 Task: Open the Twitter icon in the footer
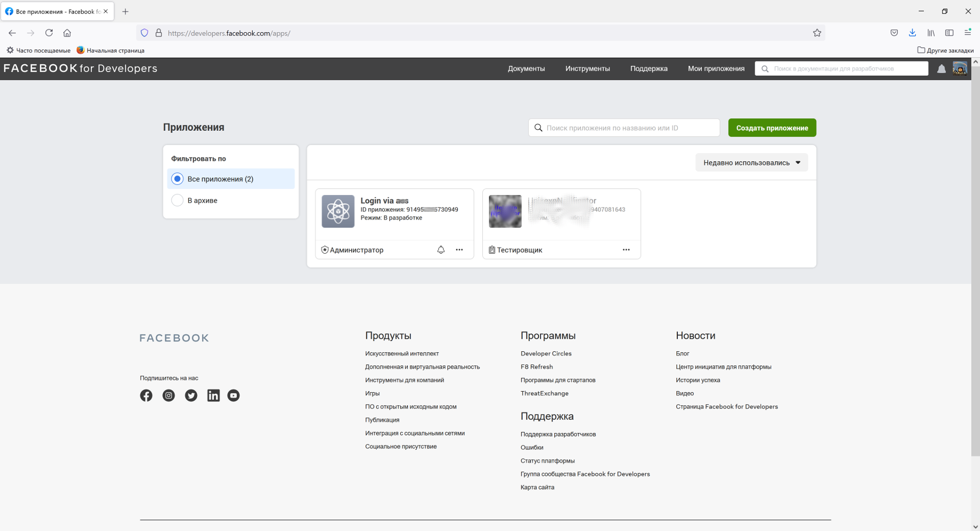point(191,395)
